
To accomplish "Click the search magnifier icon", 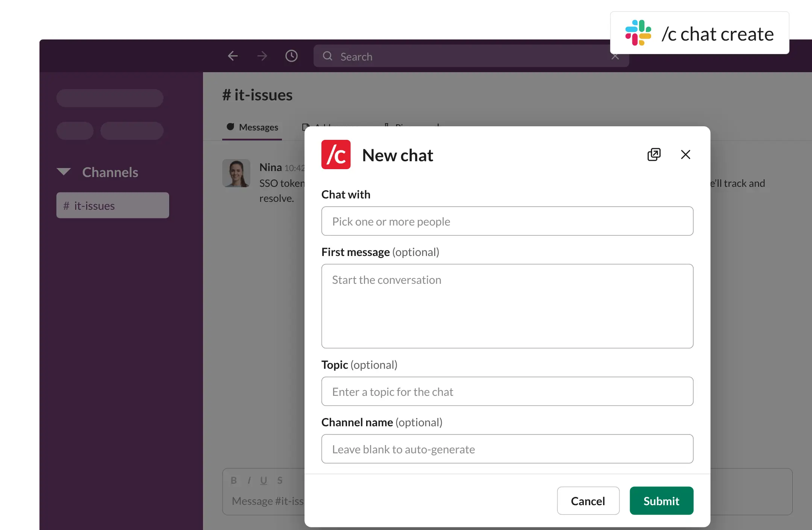I will (327, 56).
